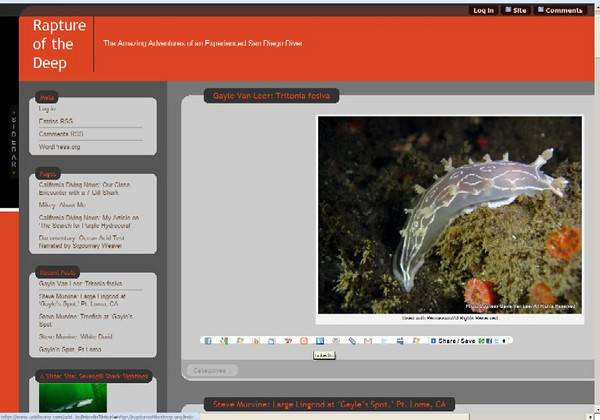
Task: Open Steve Murvine: Large Lingcod post heading
Action: coord(329,404)
